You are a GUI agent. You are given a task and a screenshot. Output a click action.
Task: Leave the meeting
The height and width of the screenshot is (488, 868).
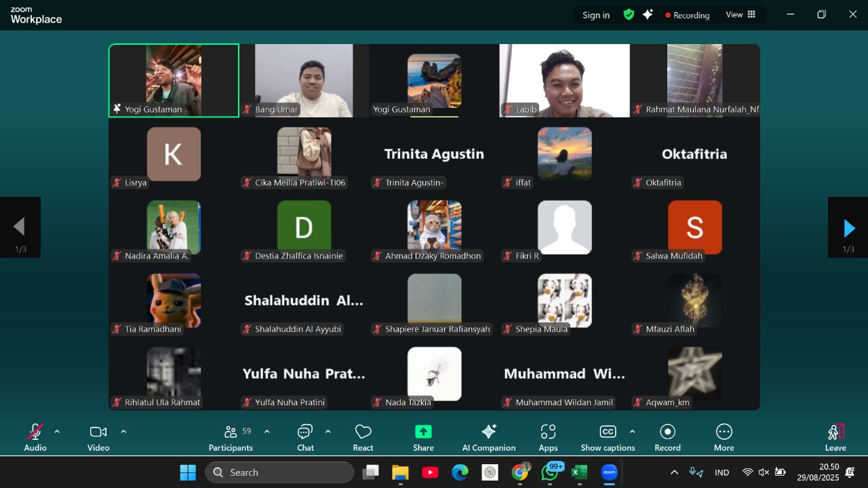click(x=835, y=437)
